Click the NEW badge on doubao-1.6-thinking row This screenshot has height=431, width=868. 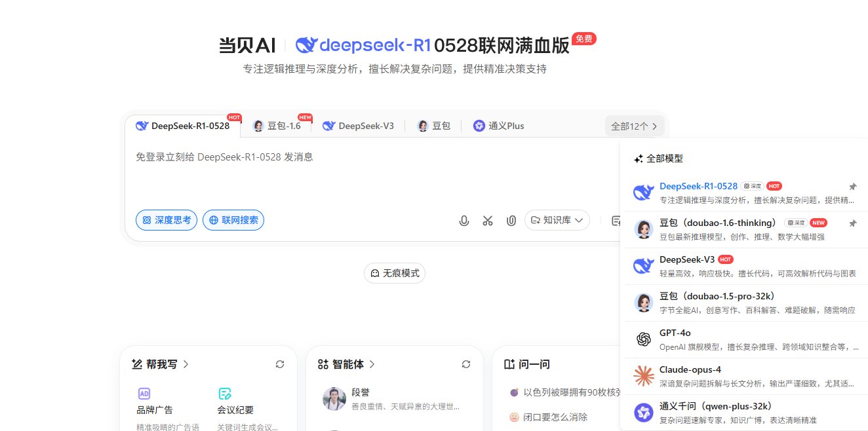click(818, 223)
